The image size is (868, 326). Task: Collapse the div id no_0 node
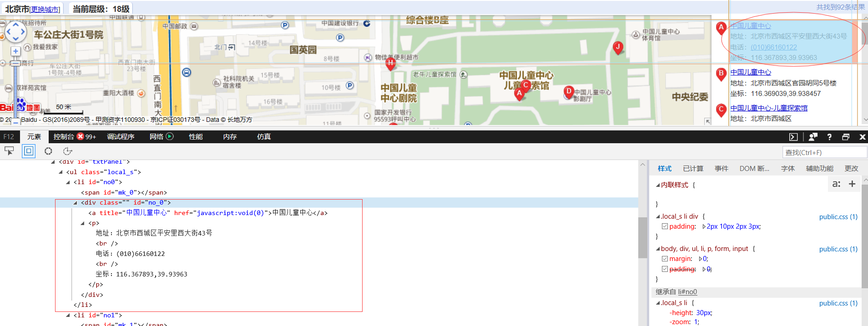click(x=76, y=203)
